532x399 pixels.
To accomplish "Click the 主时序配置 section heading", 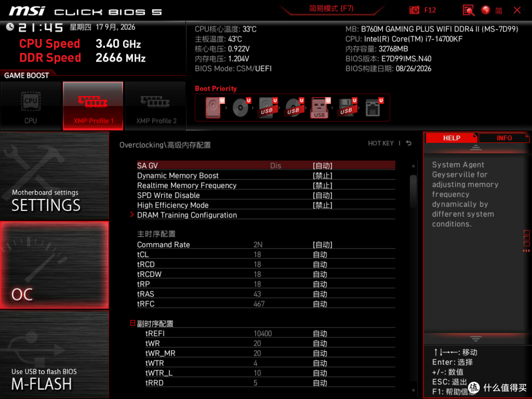I will click(x=156, y=234).
